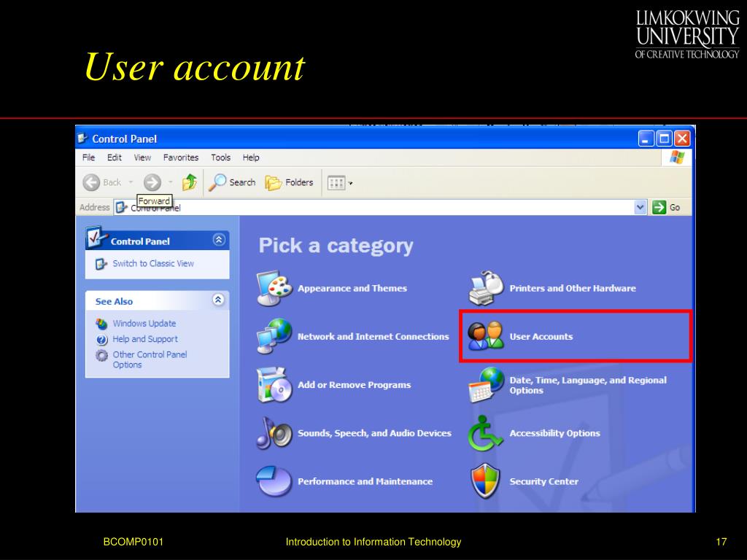Click the Performance and Maintenance pie chart icon
This screenshot has height=560, width=747.
pyautogui.click(x=274, y=481)
